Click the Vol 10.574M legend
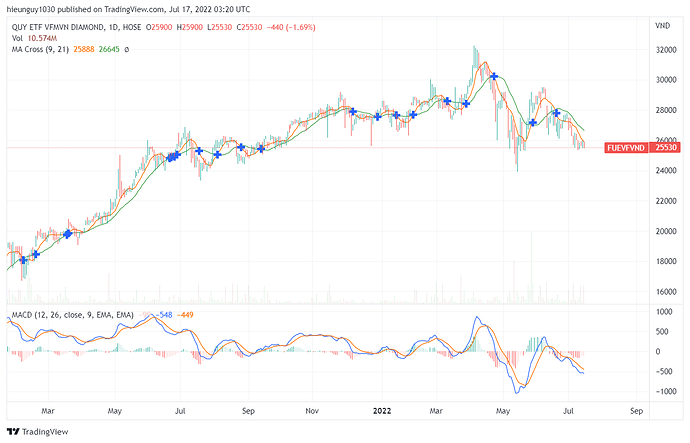Screen dimensions: 690x443 tap(34, 38)
